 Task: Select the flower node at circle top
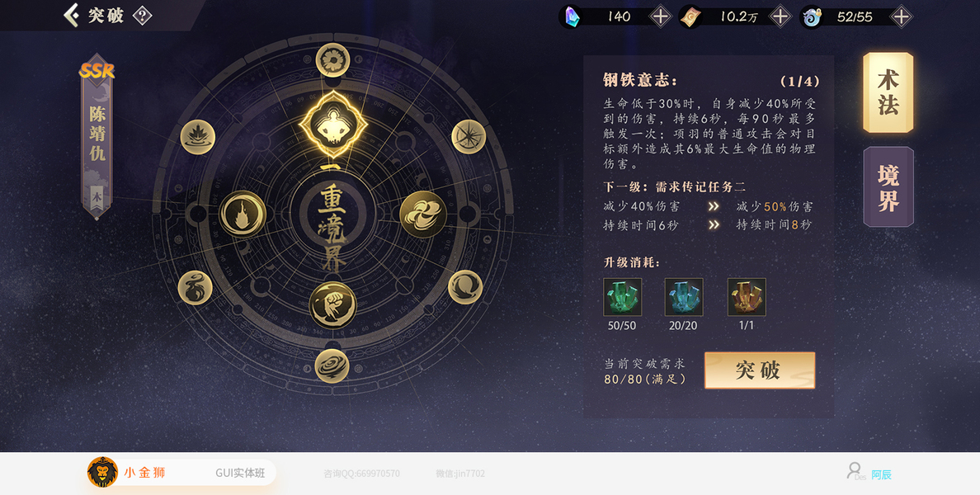pyautogui.click(x=332, y=60)
